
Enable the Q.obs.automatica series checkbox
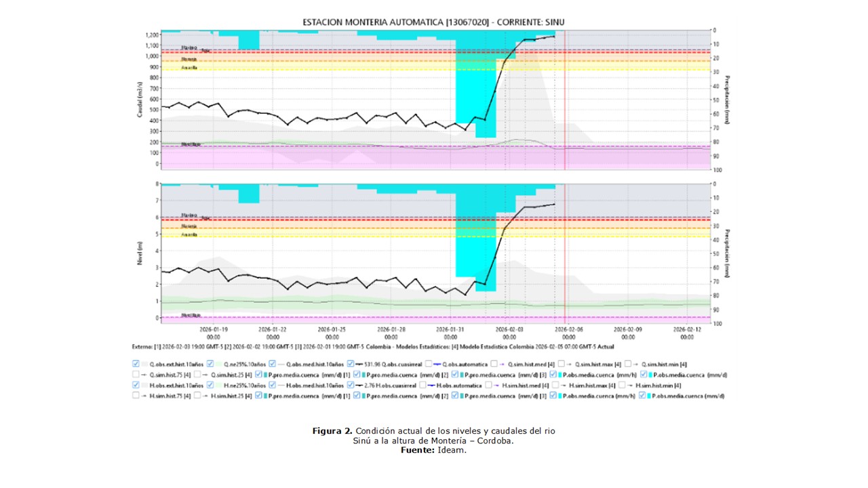pyautogui.click(x=427, y=364)
